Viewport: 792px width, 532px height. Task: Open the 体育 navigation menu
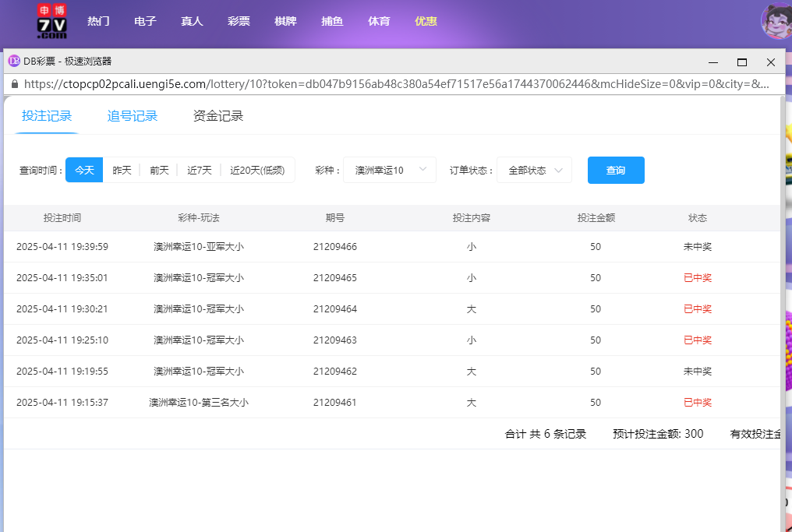pos(379,21)
